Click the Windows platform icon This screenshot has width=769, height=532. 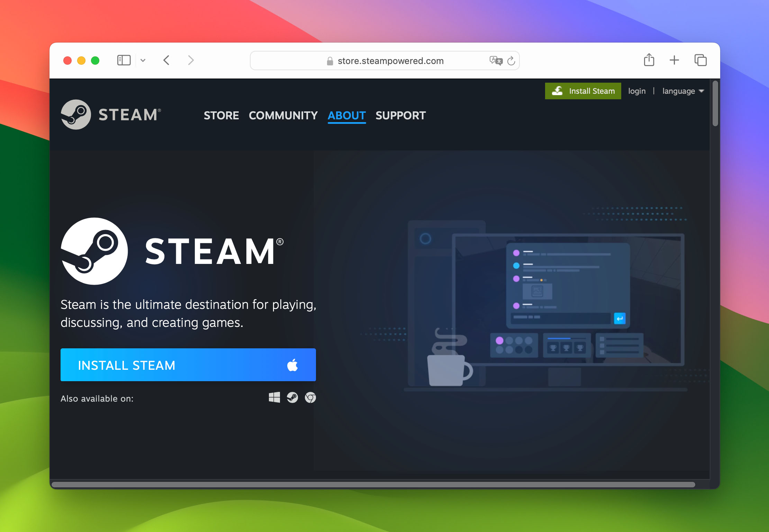(273, 398)
